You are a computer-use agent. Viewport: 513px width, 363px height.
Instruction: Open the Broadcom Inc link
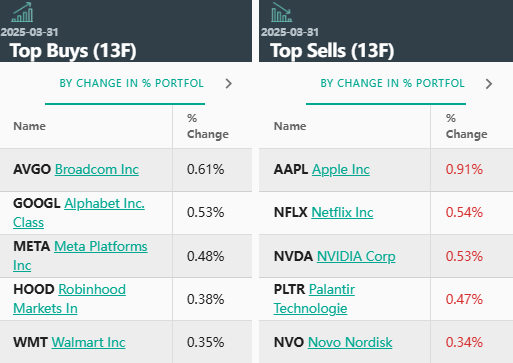tap(97, 169)
